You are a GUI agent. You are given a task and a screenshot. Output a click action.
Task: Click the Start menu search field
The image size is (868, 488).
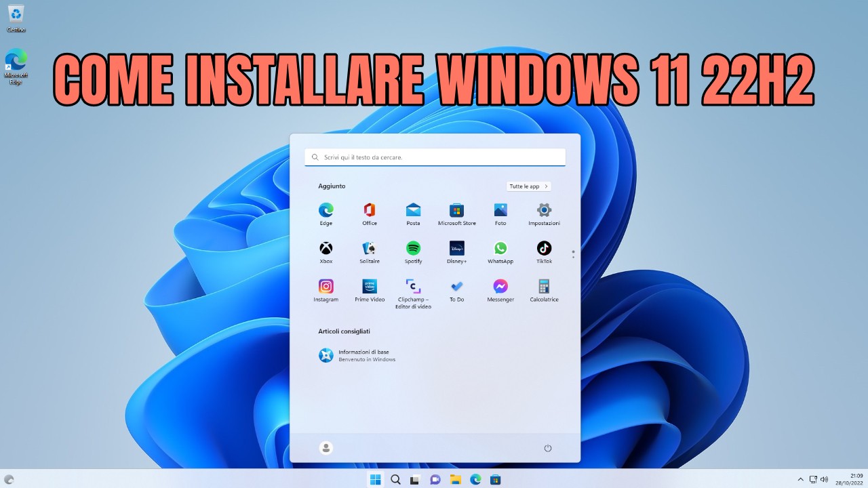click(x=435, y=157)
